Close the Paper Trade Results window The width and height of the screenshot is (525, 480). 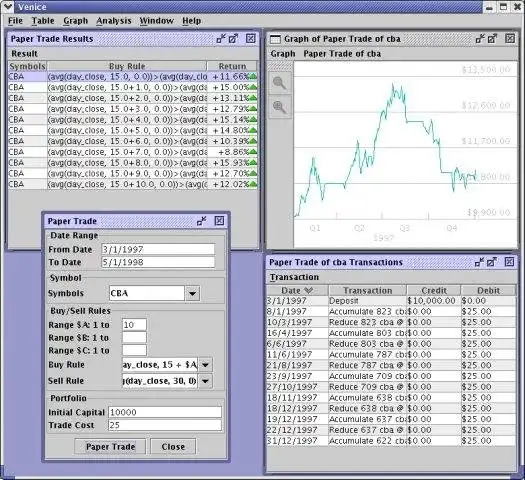click(x=250, y=38)
